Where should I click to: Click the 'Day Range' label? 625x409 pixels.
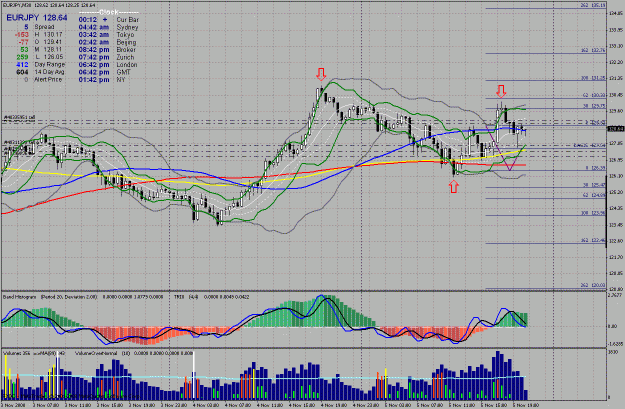(50, 64)
